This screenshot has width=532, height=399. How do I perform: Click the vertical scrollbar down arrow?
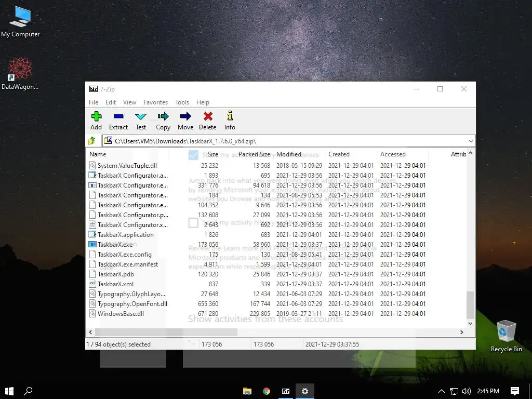point(470,323)
